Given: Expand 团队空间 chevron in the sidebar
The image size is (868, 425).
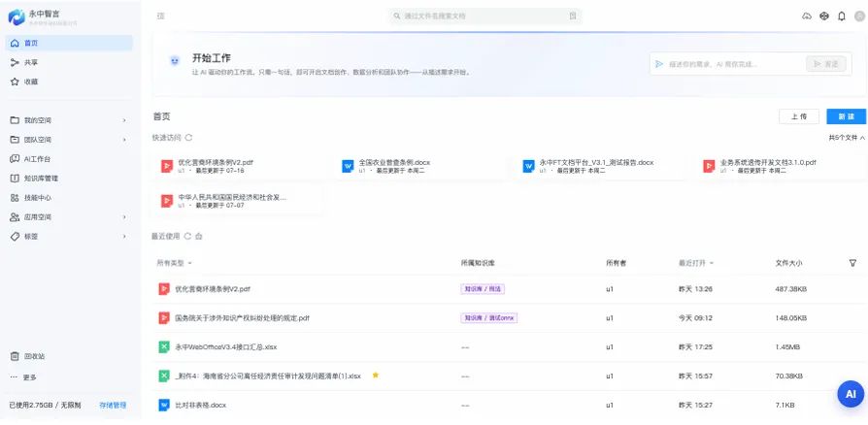Looking at the screenshot, I should [x=124, y=140].
